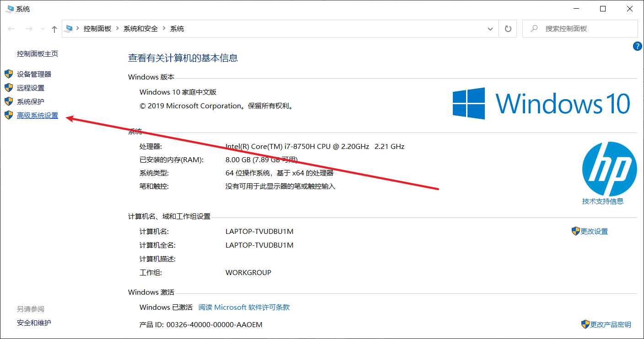Minimize the 系统 window
The height and width of the screenshot is (339, 644).
577,9
